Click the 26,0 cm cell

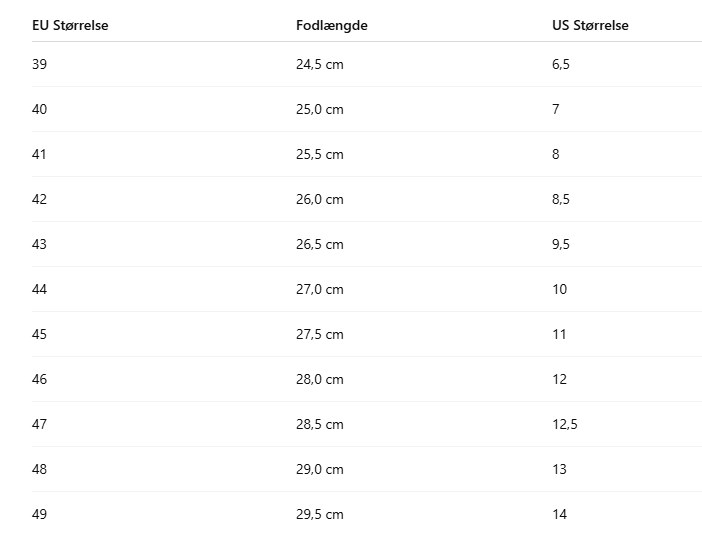coord(320,199)
